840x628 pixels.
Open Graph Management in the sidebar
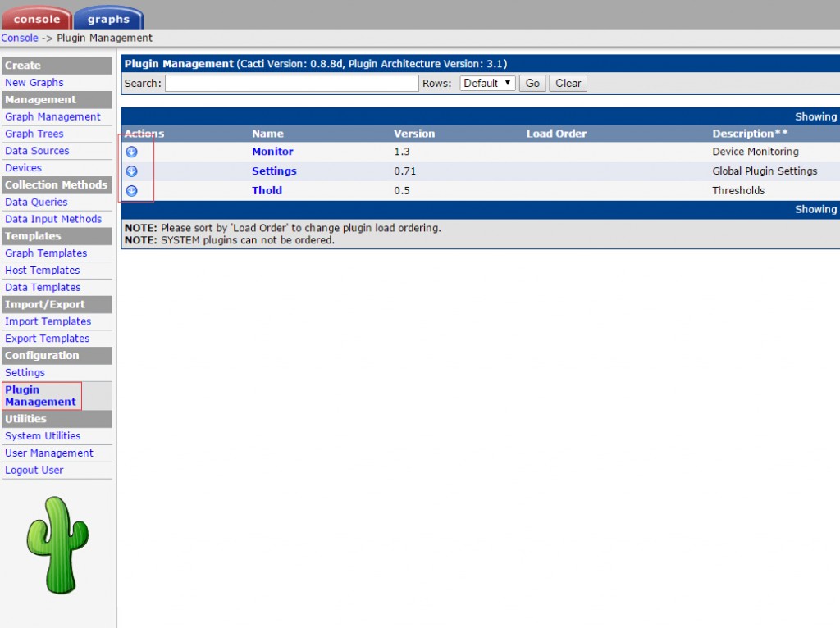click(x=52, y=116)
